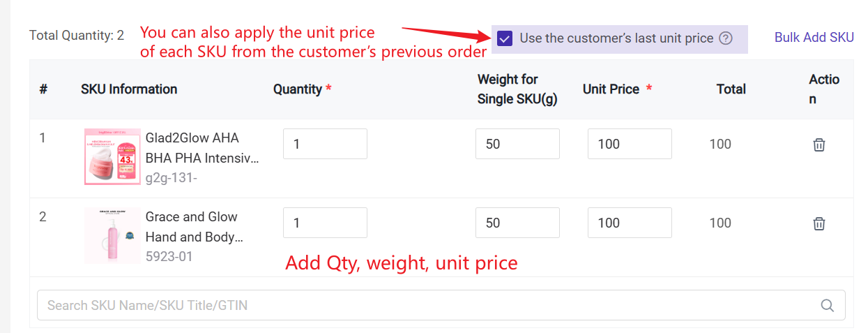868x333 pixels.
Task: Delete the Grace and Glow SKU row
Action: pyautogui.click(x=819, y=223)
